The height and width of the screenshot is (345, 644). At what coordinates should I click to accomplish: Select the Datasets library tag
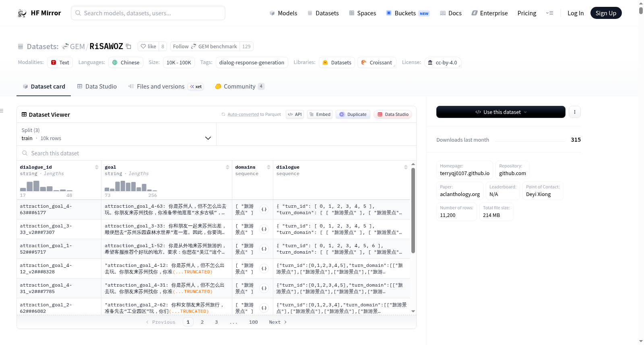coord(337,62)
